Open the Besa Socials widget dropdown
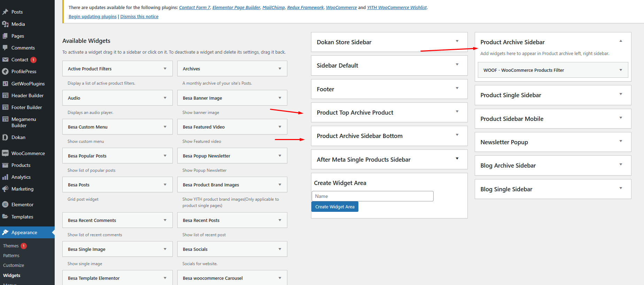 tap(280, 249)
